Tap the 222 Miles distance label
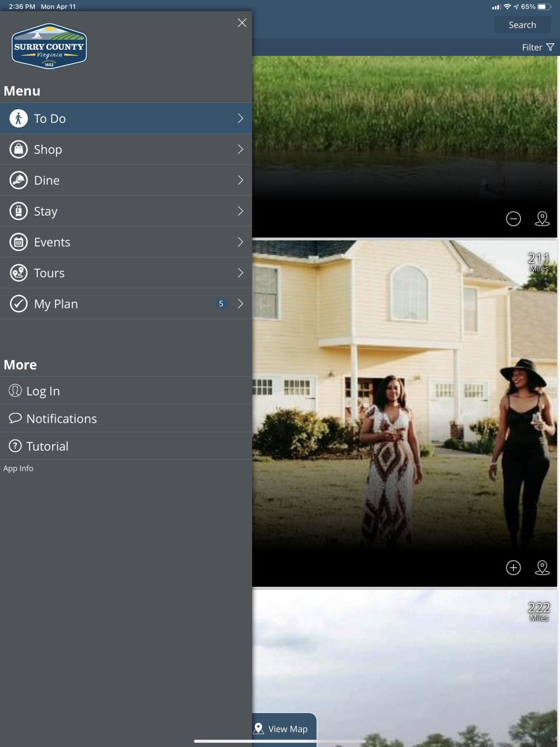 point(539,611)
